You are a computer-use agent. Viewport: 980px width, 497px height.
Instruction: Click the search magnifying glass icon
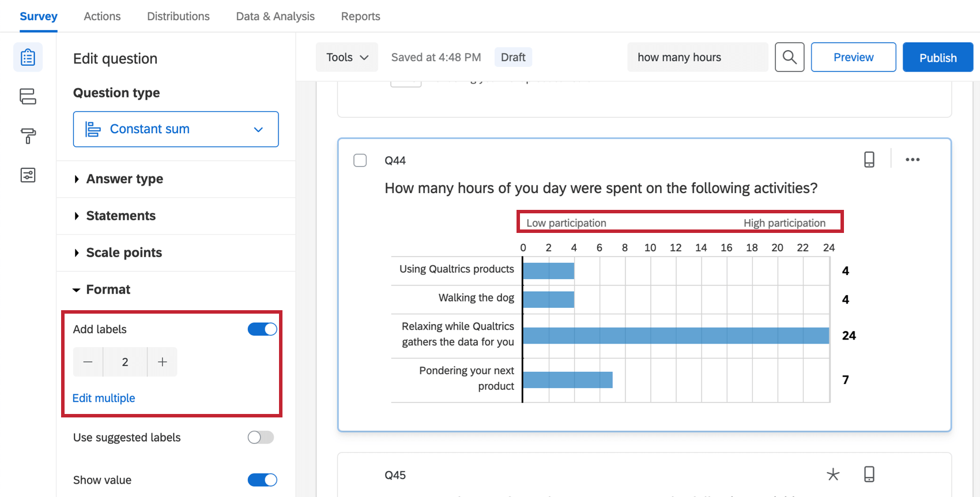coord(789,57)
